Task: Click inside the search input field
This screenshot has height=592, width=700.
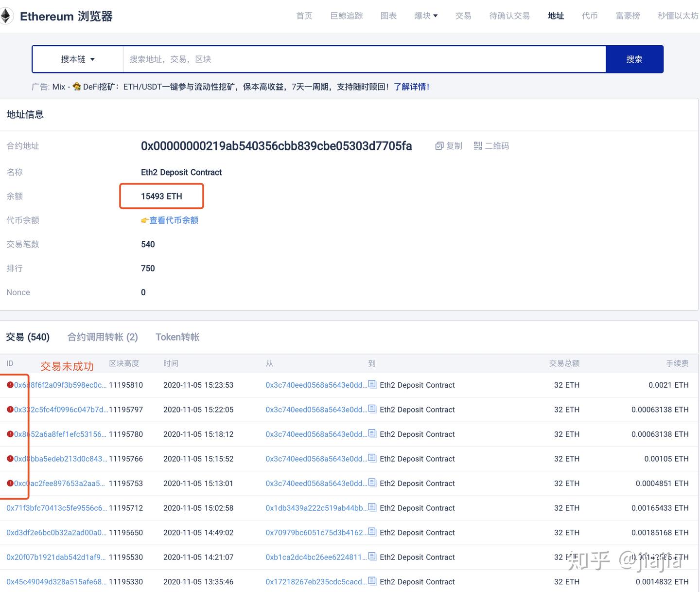Action: [x=340, y=59]
